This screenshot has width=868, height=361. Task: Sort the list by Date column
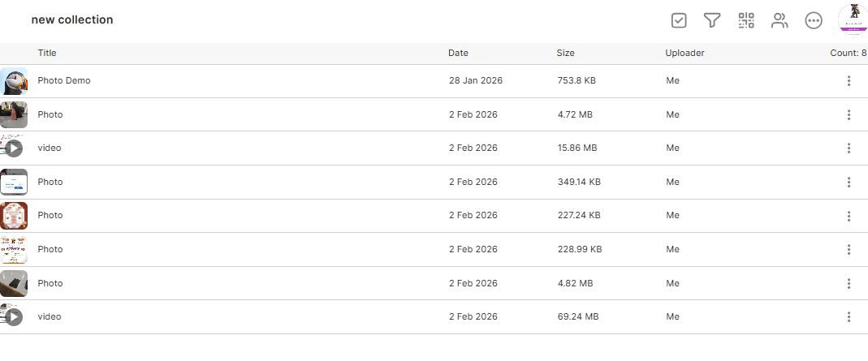(458, 53)
